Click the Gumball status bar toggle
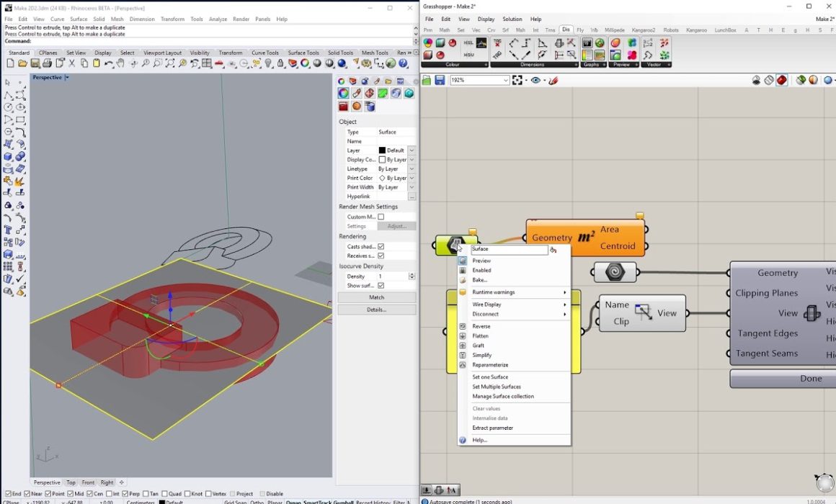 pos(343,502)
